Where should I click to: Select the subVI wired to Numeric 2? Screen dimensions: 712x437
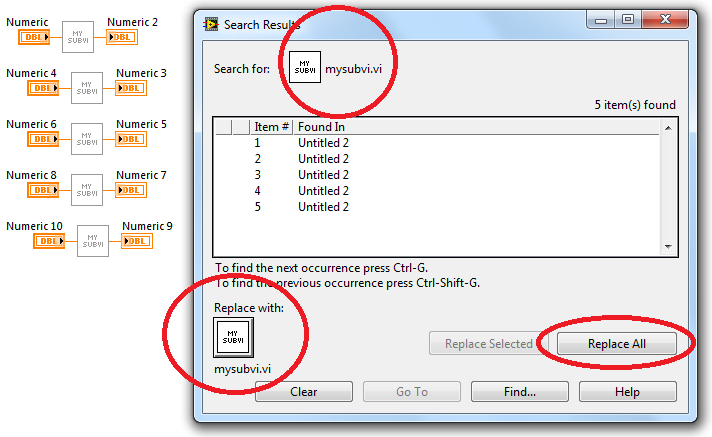[x=78, y=37]
